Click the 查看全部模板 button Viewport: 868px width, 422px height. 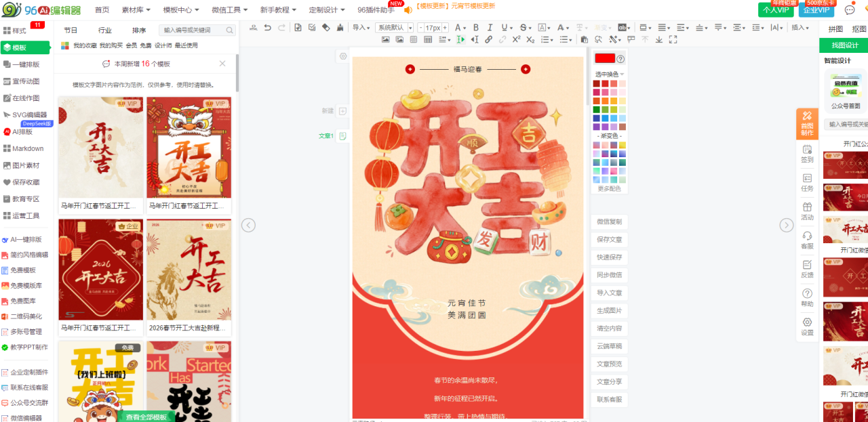[x=146, y=417]
